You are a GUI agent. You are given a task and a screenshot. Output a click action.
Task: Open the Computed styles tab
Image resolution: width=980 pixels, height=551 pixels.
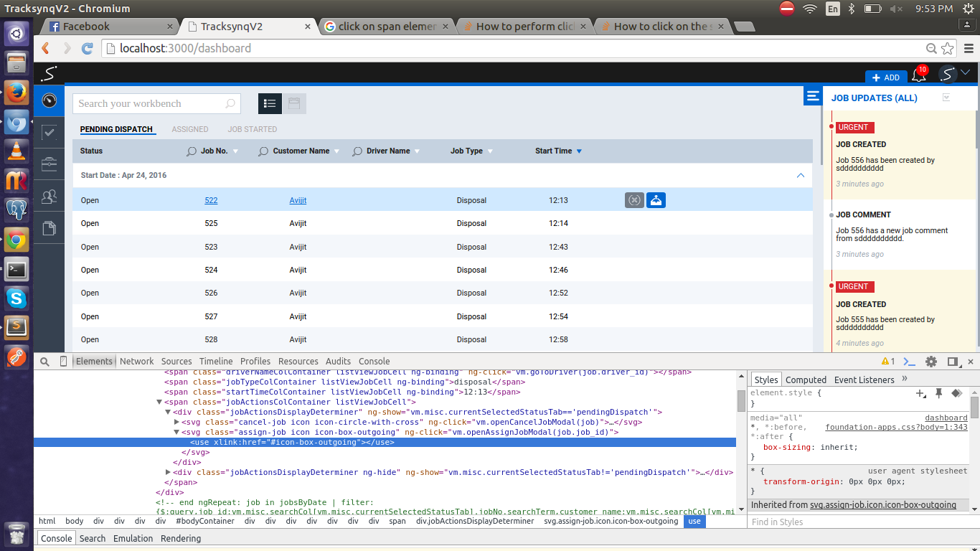coord(806,380)
